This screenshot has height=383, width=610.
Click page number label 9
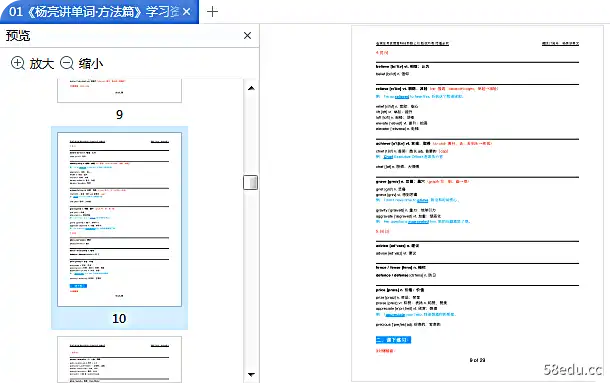click(x=119, y=114)
